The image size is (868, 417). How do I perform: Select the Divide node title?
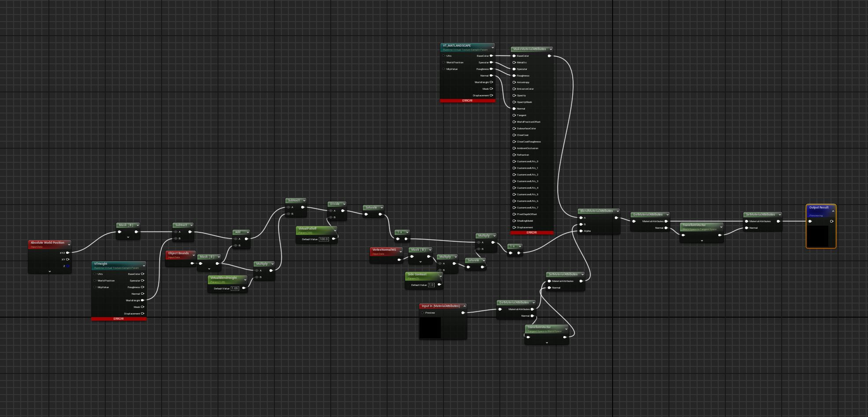[335, 204]
